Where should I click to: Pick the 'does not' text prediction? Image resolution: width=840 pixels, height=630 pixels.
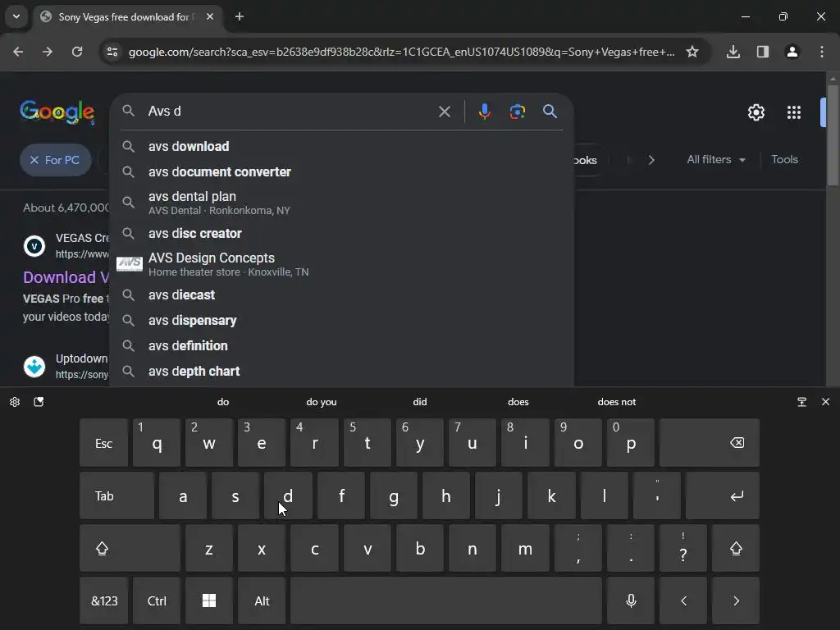pos(617,402)
